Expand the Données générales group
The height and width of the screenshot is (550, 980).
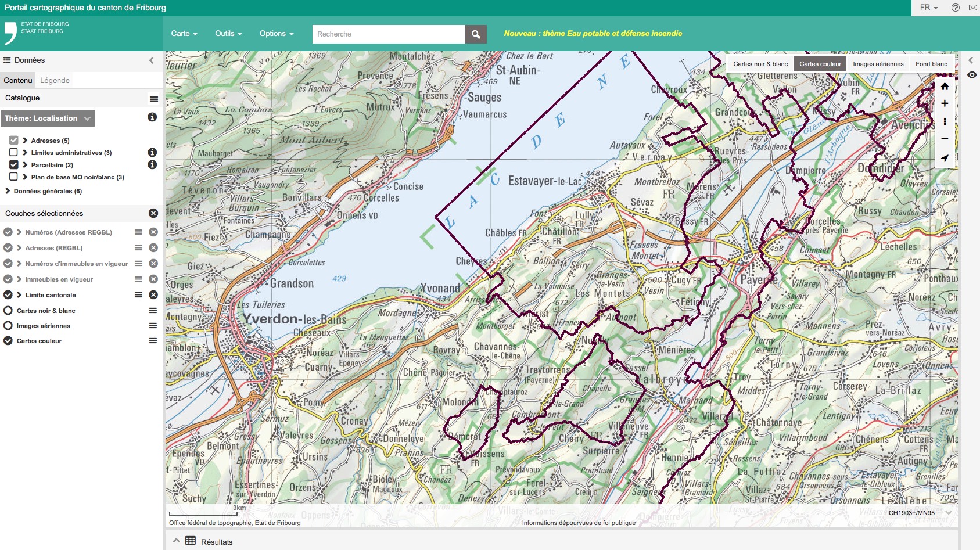tap(8, 191)
